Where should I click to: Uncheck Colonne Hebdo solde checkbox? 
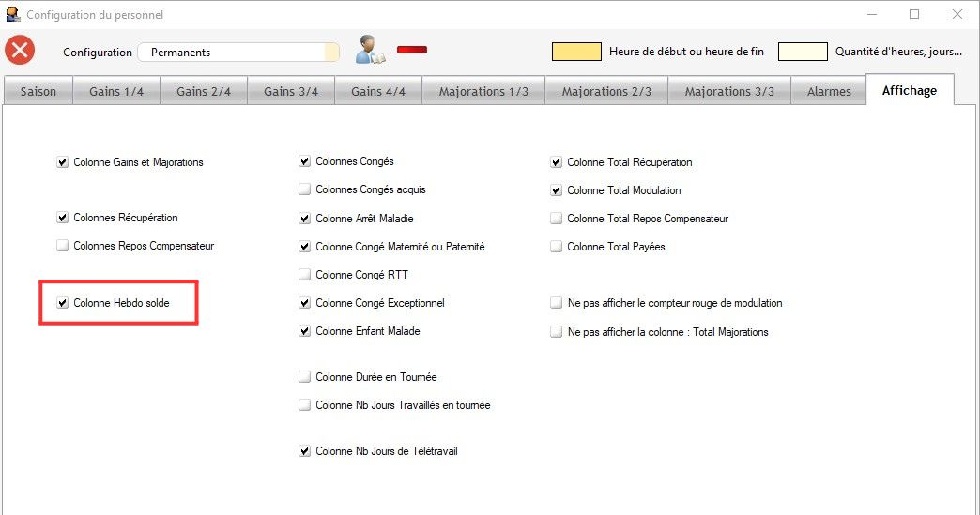[x=63, y=303]
